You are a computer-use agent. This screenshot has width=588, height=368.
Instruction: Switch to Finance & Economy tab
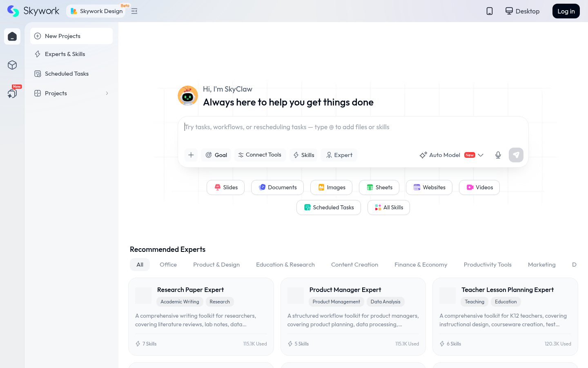(421, 265)
